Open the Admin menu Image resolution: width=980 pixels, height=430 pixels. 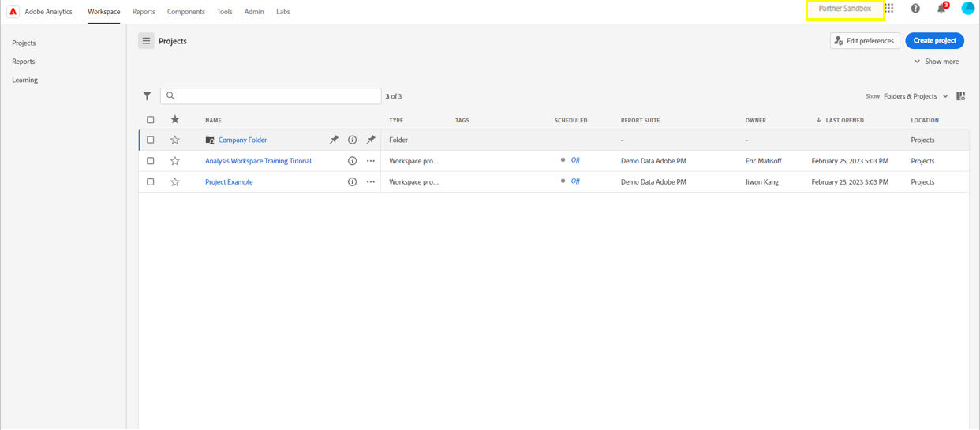click(x=254, y=12)
